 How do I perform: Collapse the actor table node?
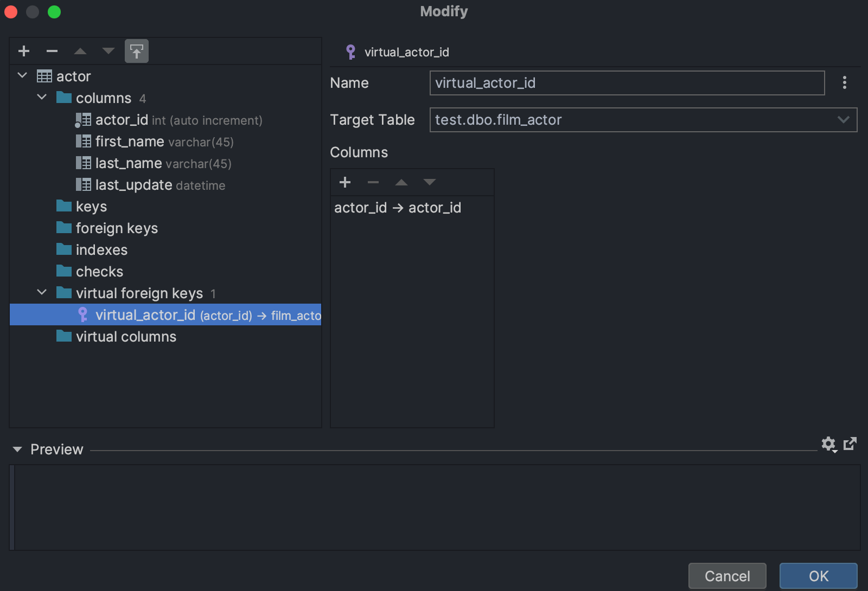click(x=23, y=75)
